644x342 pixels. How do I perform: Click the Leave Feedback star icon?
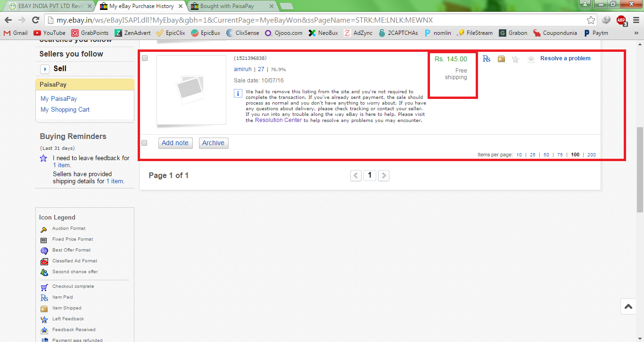[515, 59]
